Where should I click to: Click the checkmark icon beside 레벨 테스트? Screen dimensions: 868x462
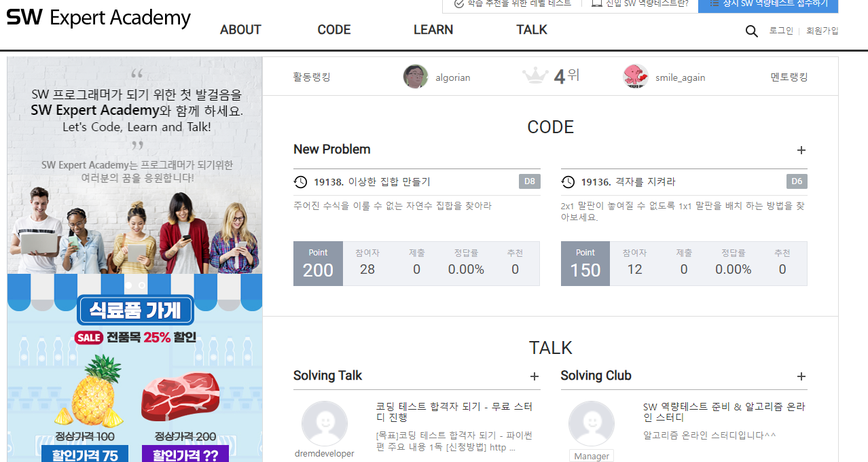[458, 3]
